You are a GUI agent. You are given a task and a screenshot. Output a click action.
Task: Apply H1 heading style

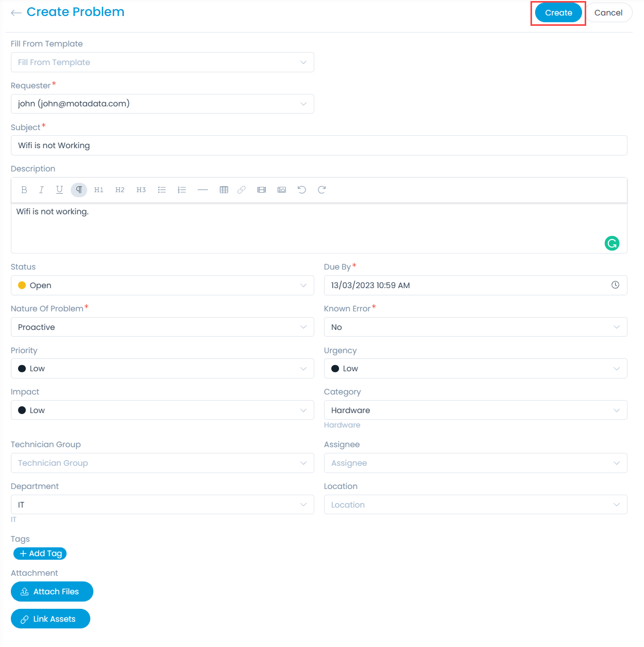pyautogui.click(x=99, y=190)
